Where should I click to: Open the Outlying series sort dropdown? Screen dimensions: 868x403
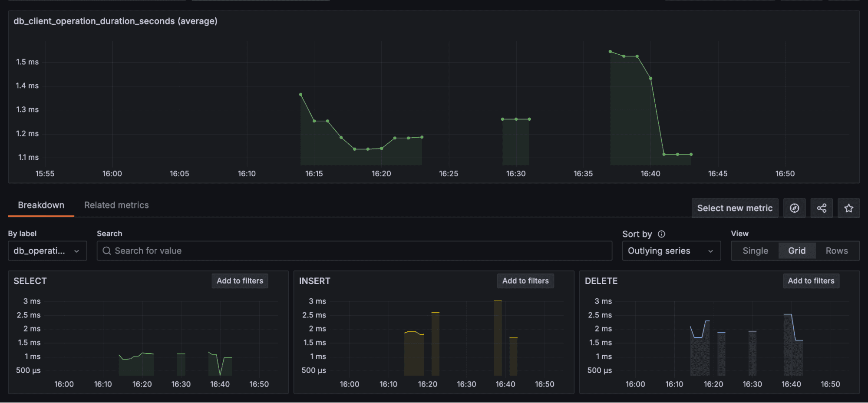pos(671,251)
